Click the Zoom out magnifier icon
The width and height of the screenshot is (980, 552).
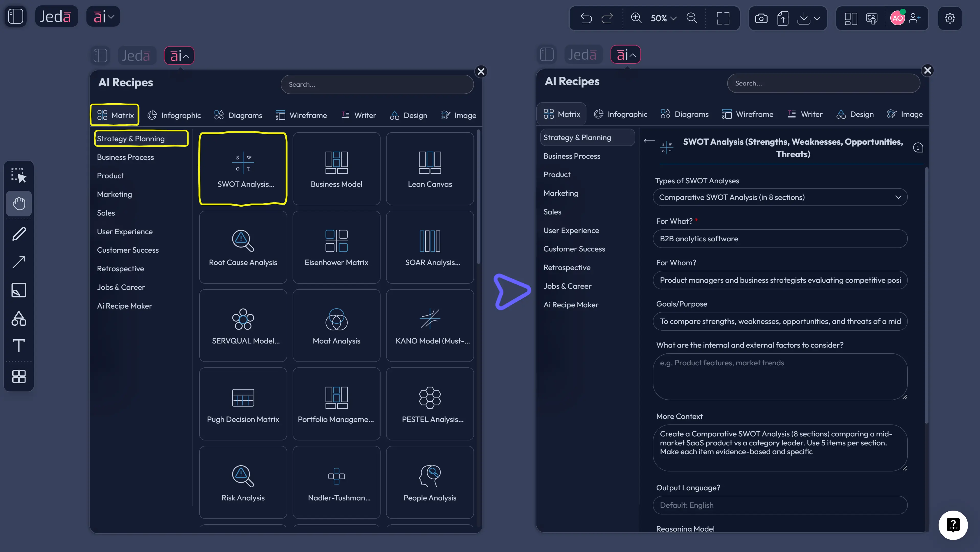tap(692, 18)
